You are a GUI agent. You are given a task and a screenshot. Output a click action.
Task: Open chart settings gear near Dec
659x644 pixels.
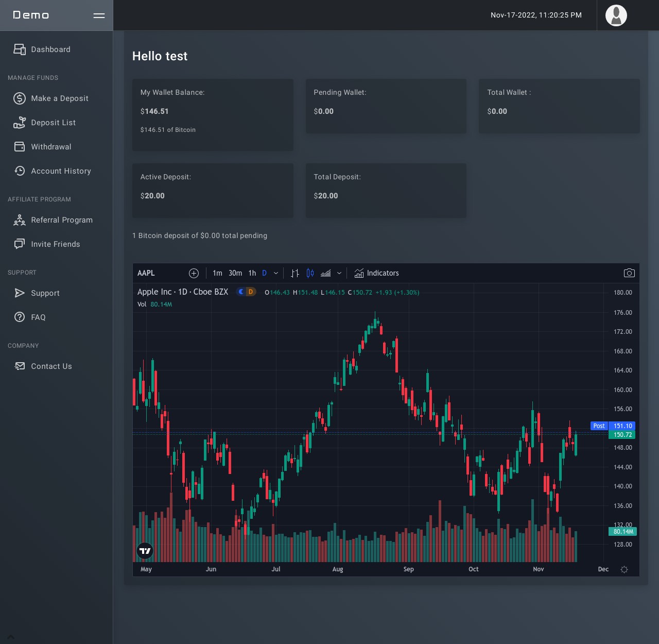[x=624, y=569]
